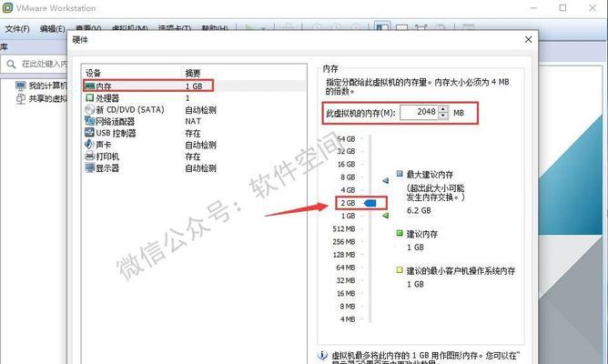
Task: Select the USB 控制器 icon
Action: coord(89,133)
